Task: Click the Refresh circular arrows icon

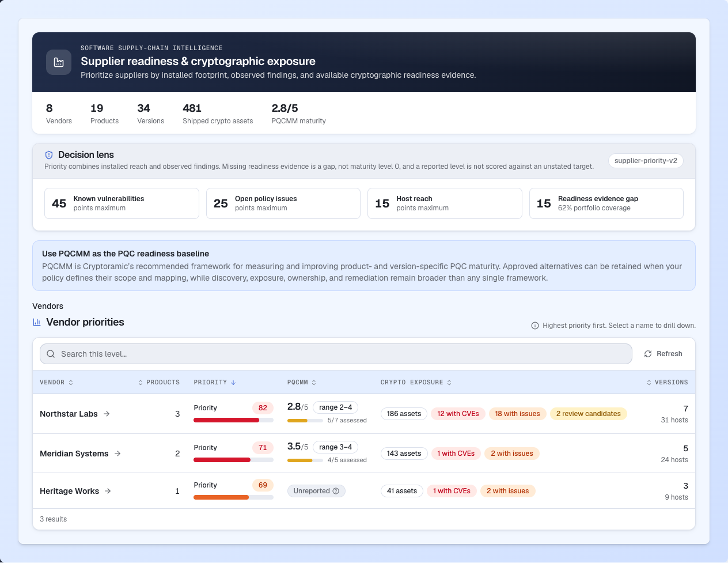Action: click(x=648, y=354)
